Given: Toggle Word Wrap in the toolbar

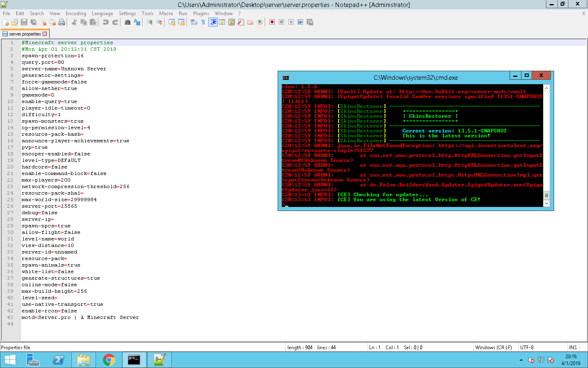Looking at the screenshot, I should pyautogui.click(x=194, y=22).
